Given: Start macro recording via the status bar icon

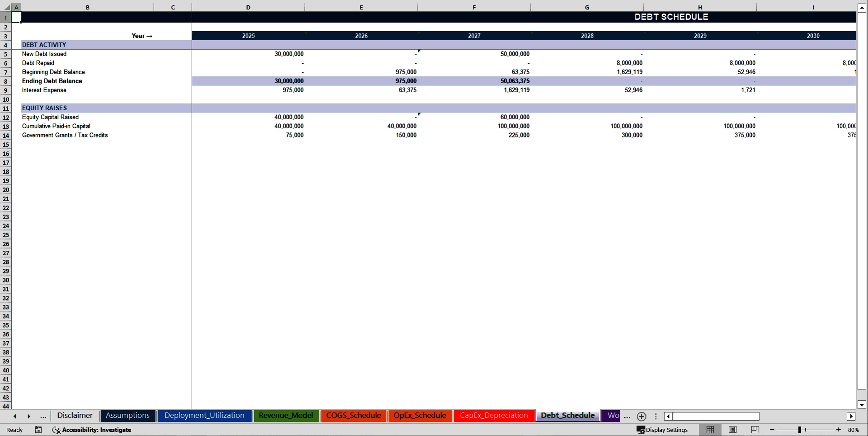Looking at the screenshot, I should point(38,430).
